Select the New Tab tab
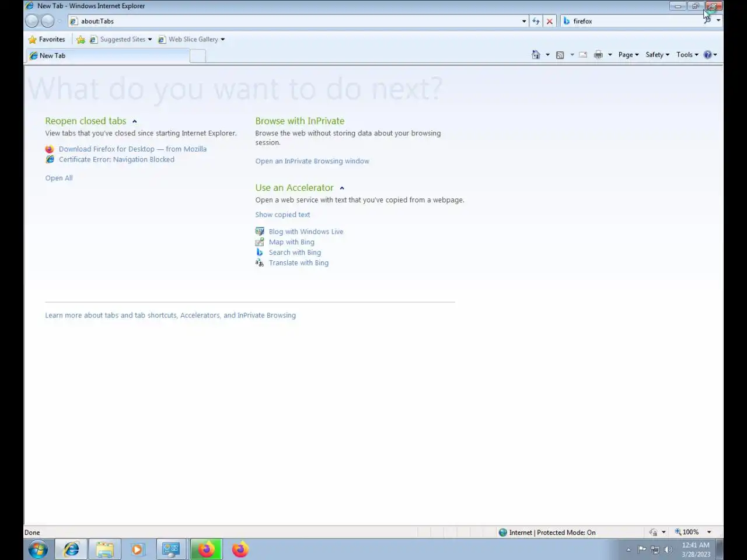The width and height of the screenshot is (747, 560). [x=108, y=55]
